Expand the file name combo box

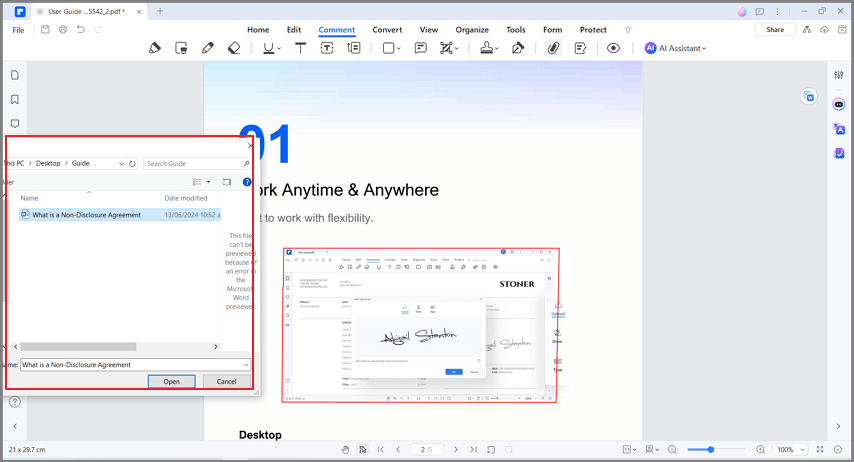[246, 365]
